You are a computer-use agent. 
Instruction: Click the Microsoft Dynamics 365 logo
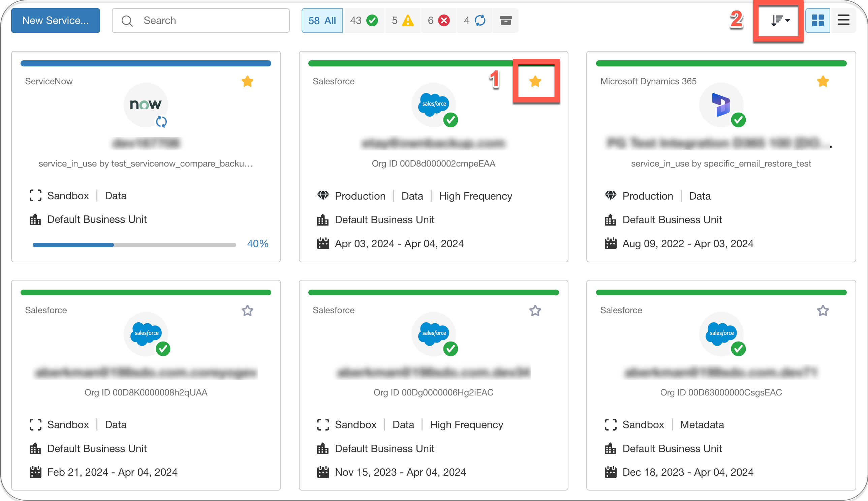coord(721,105)
